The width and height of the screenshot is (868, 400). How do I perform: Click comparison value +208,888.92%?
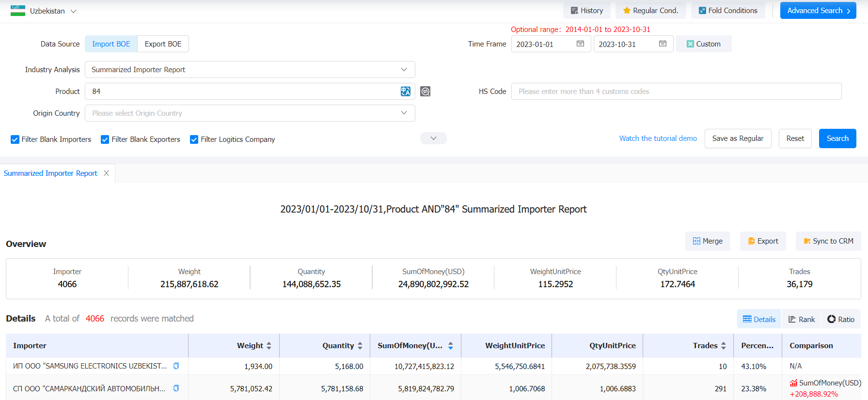tap(814, 394)
